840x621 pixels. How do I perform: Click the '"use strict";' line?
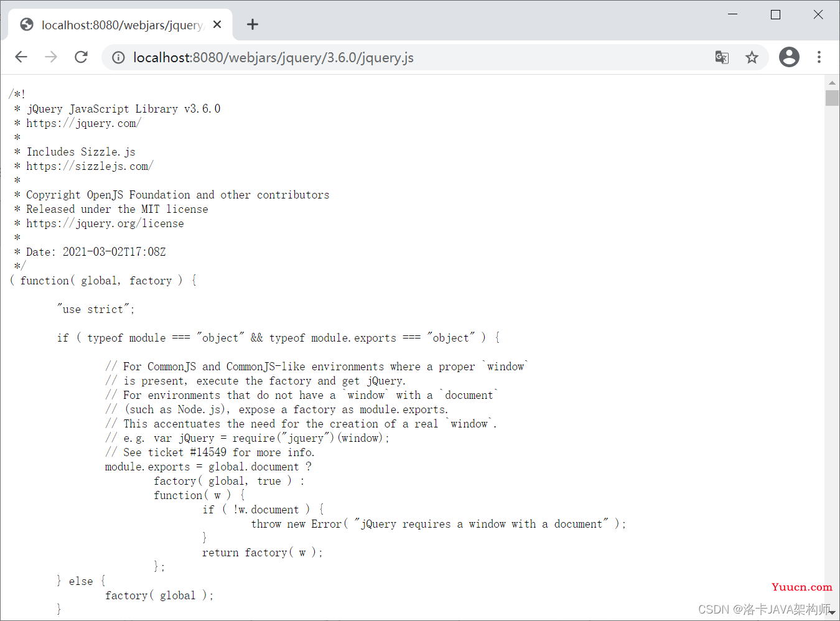point(96,309)
